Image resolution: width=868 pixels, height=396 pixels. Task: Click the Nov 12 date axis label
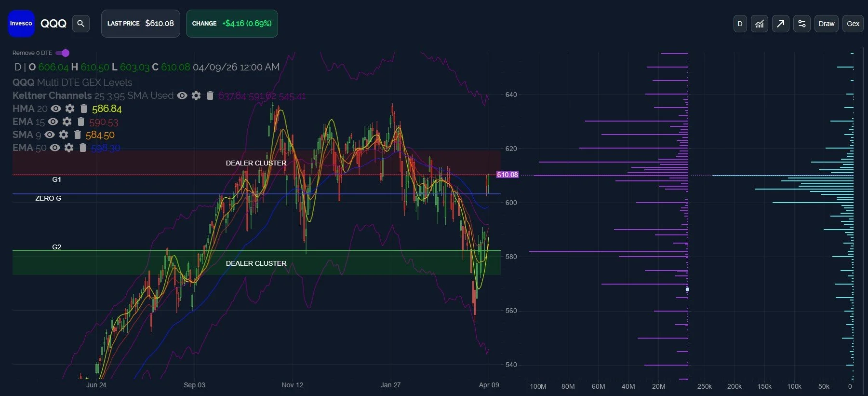point(293,385)
